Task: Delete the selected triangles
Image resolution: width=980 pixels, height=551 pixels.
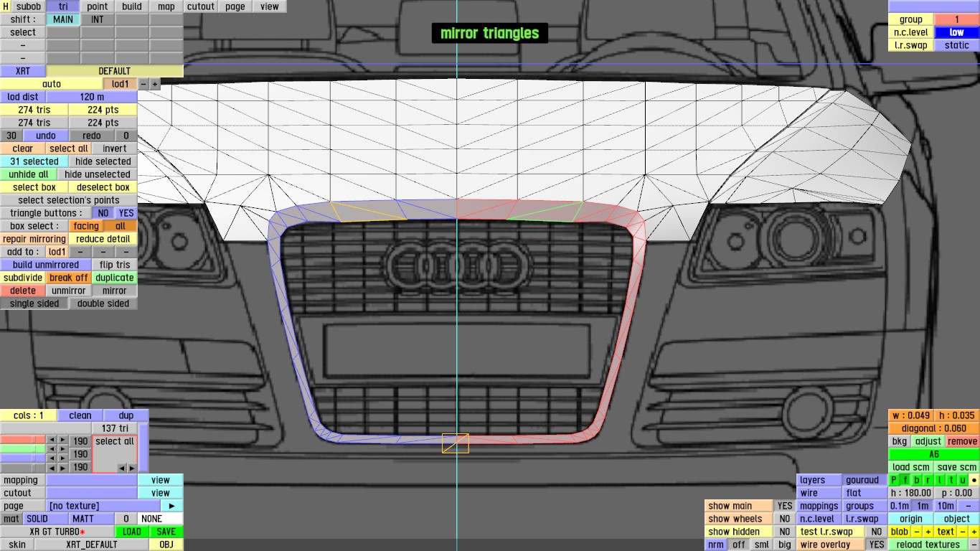Action: coord(23,291)
